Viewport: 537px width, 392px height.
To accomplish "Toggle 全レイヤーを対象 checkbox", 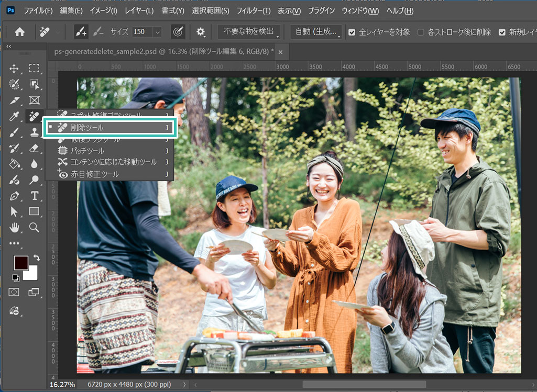I will 352,32.
